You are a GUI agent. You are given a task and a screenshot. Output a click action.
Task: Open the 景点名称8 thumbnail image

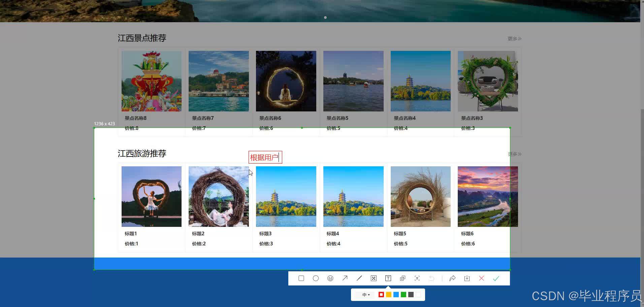pos(151,81)
